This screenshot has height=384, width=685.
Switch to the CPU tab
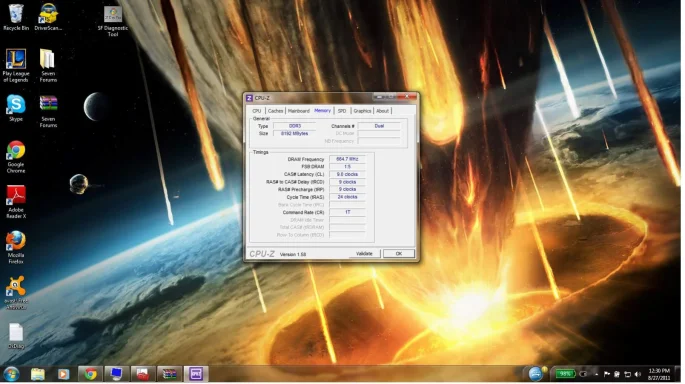pyautogui.click(x=256, y=111)
